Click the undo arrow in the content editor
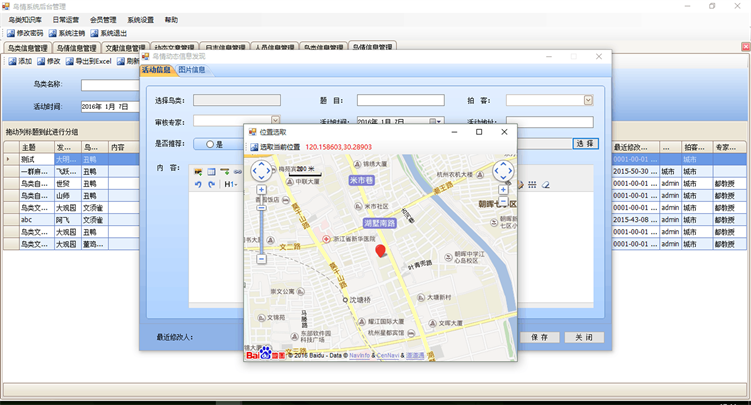751x405 pixels. [x=198, y=184]
